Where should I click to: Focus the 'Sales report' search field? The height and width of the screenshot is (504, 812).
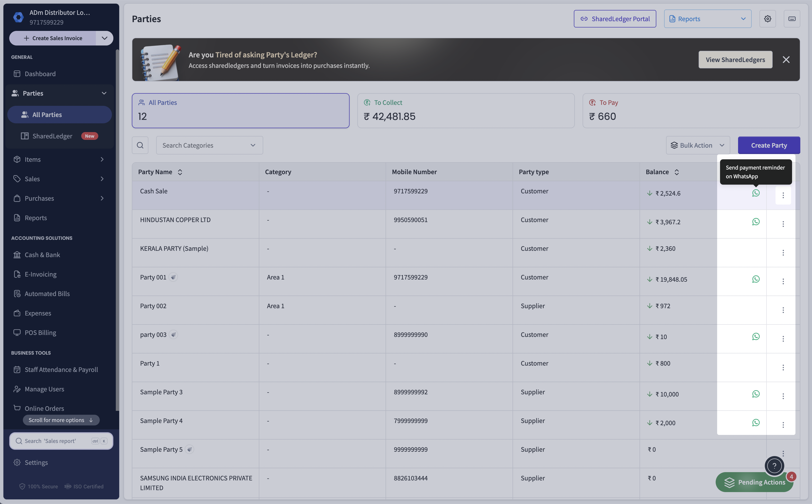pyautogui.click(x=61, y=441)
